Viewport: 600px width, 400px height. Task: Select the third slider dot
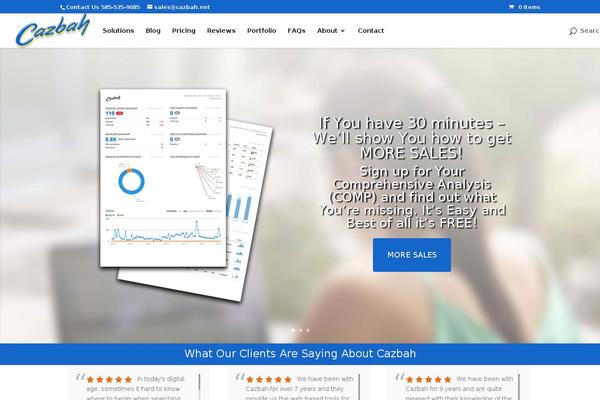coord(308,330)
